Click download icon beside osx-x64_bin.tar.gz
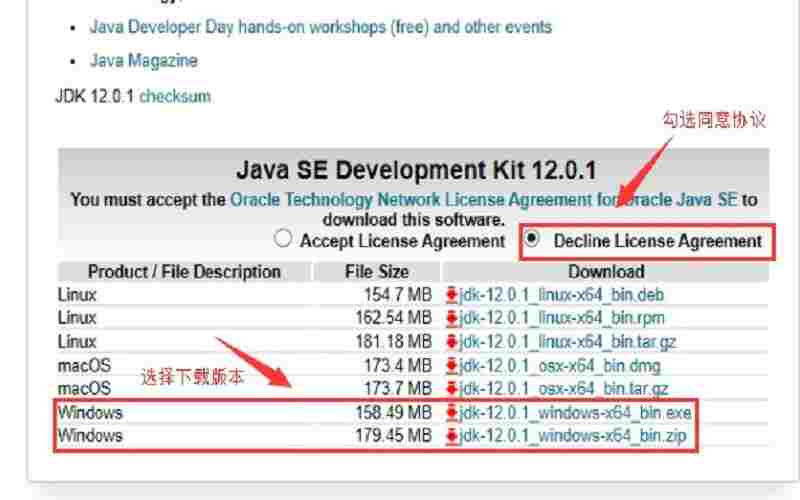800x500 pixels. point(452,389)
